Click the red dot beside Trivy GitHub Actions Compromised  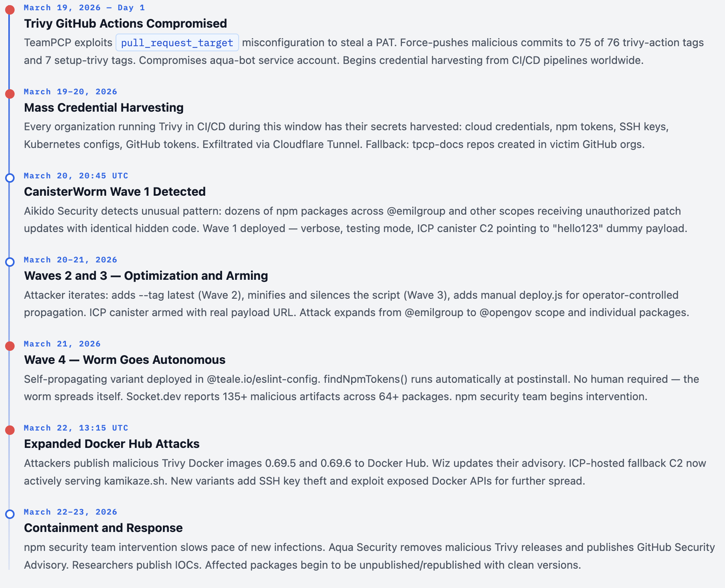(10, 10)
